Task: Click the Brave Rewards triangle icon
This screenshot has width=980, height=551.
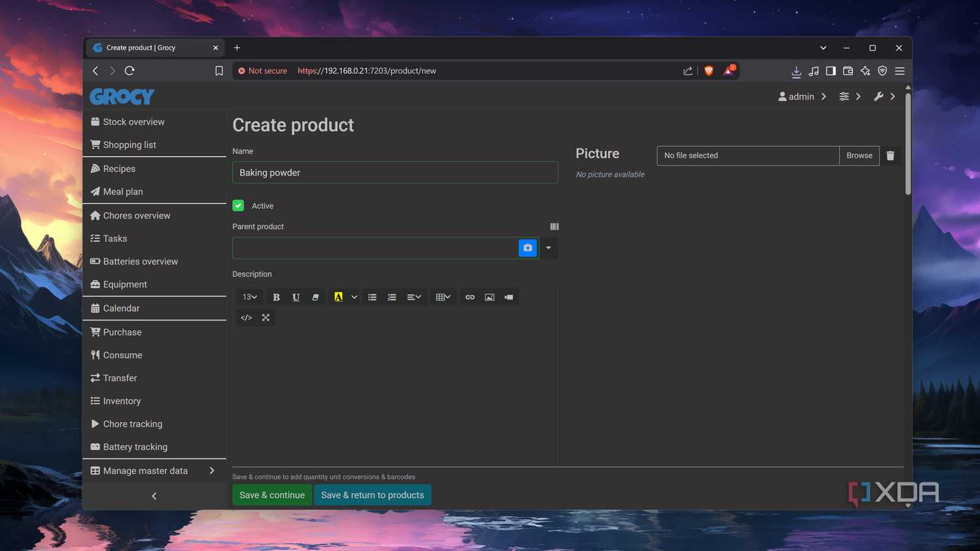Action: coord(728,70)
